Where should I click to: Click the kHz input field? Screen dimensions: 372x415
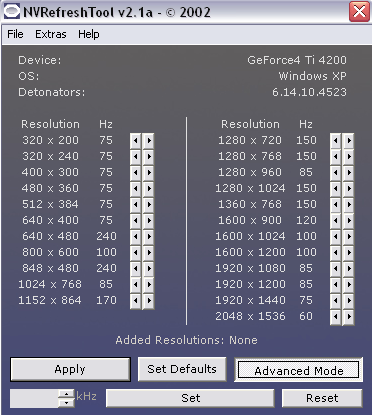pos(34,398)
